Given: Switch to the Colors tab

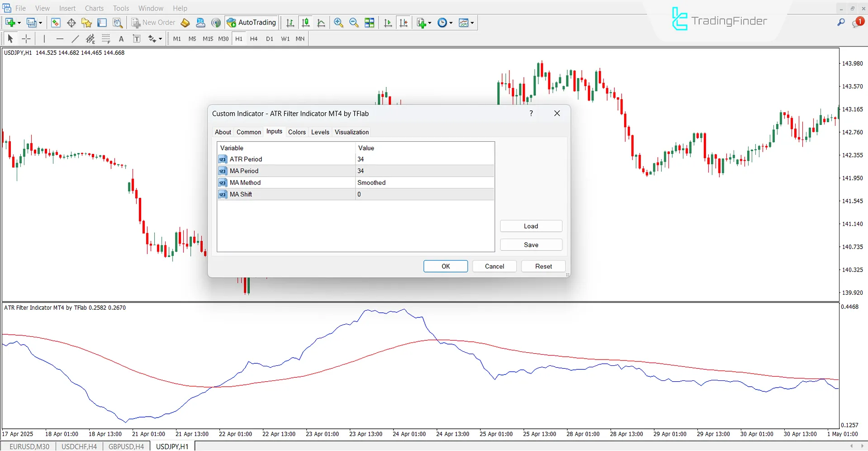Looking at the screenshot, I should click(297, 132).
